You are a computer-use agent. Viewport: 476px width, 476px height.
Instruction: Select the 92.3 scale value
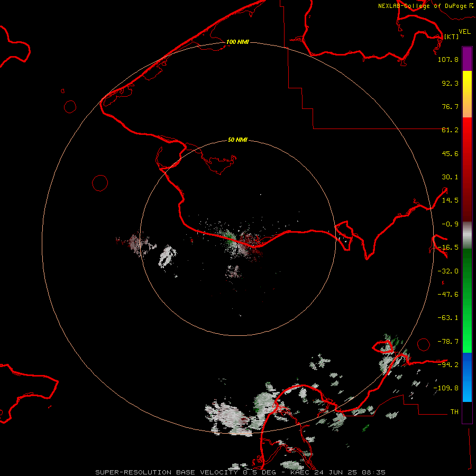coord(450,83)
